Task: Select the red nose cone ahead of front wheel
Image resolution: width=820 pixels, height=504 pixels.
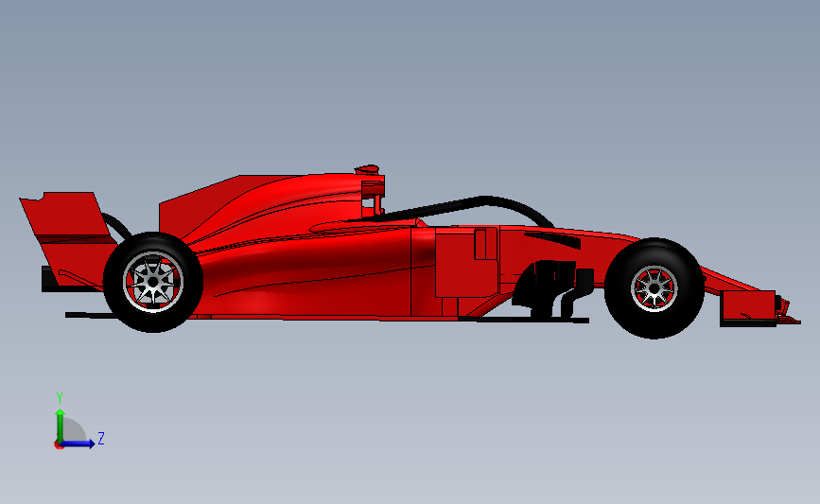Action: (x=732, y=281)
